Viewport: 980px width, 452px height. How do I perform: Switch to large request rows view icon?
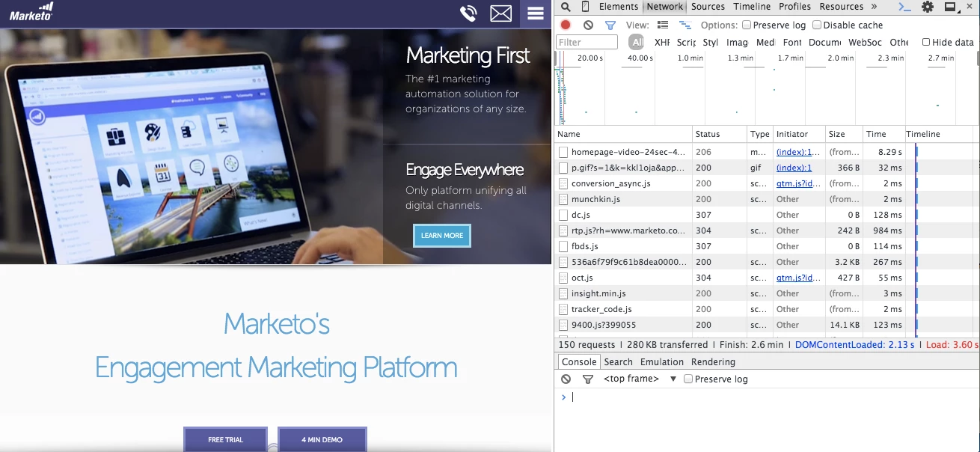point(663,25)
